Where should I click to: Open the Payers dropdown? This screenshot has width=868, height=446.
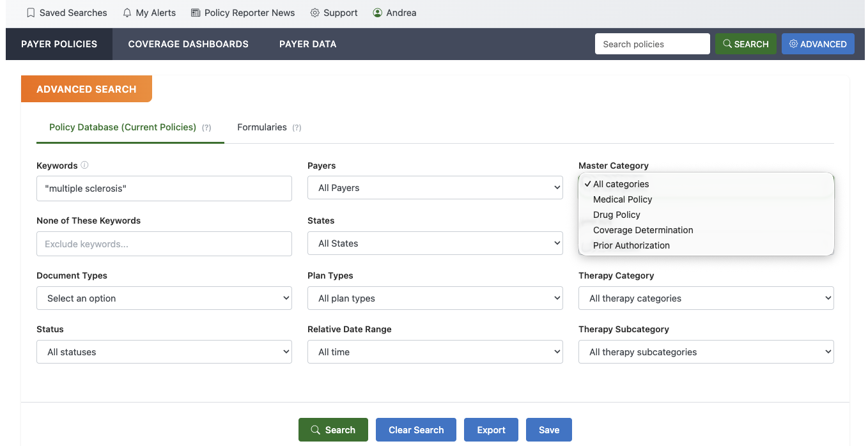click(435, 187)
